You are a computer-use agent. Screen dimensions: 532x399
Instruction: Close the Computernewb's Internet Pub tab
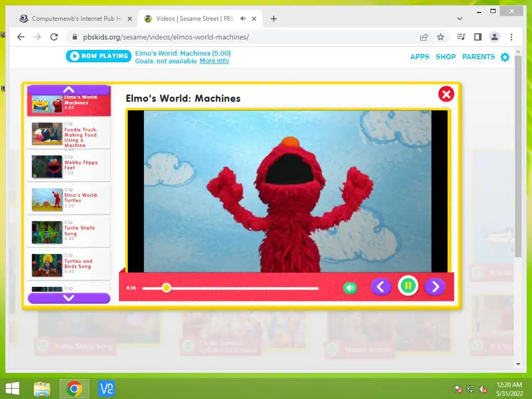[x=129, y=19]
